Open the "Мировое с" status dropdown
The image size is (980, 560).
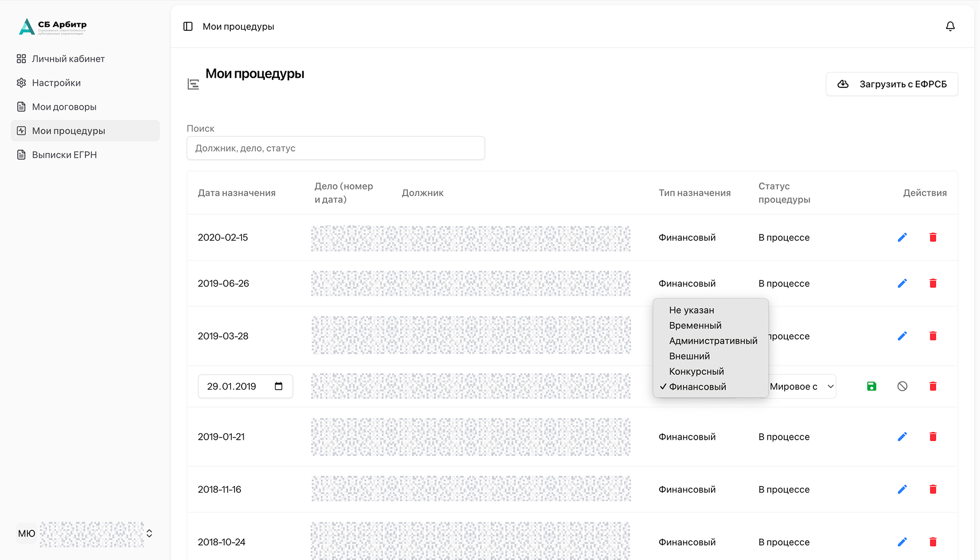[801, 386]
